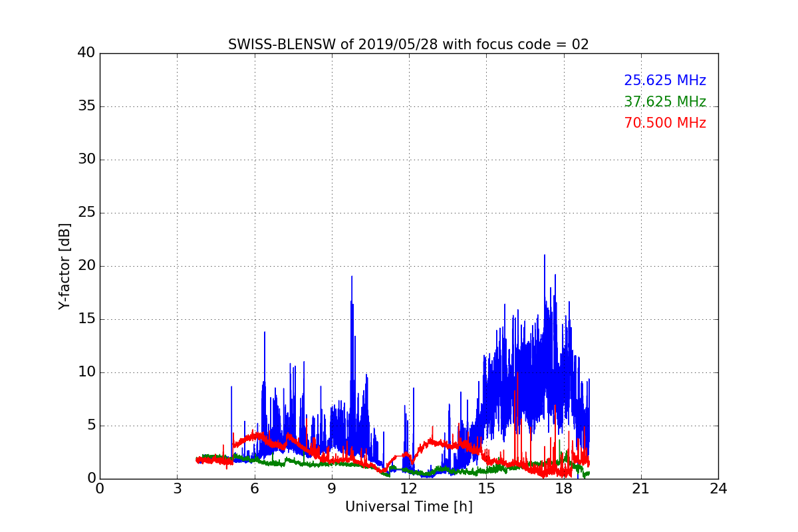Image resolution: width=798 pixels, height=532 pixels.
Task: Select the 70.500 MHz legend label
Action: 665,123
